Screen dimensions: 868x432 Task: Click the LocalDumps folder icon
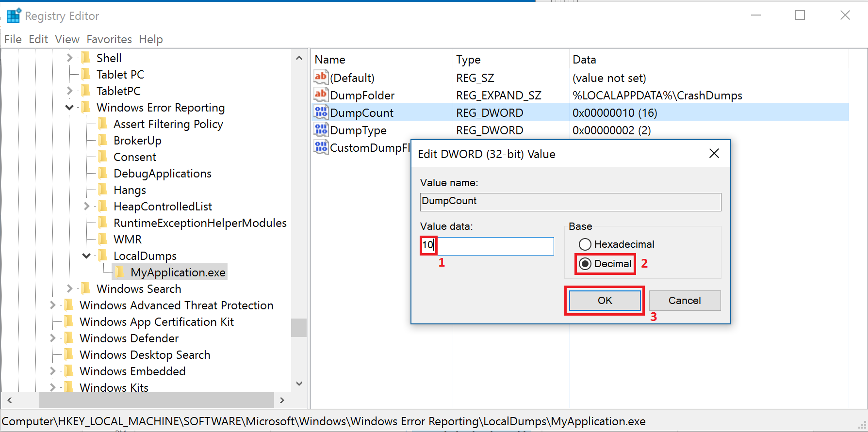click(103, 256)
